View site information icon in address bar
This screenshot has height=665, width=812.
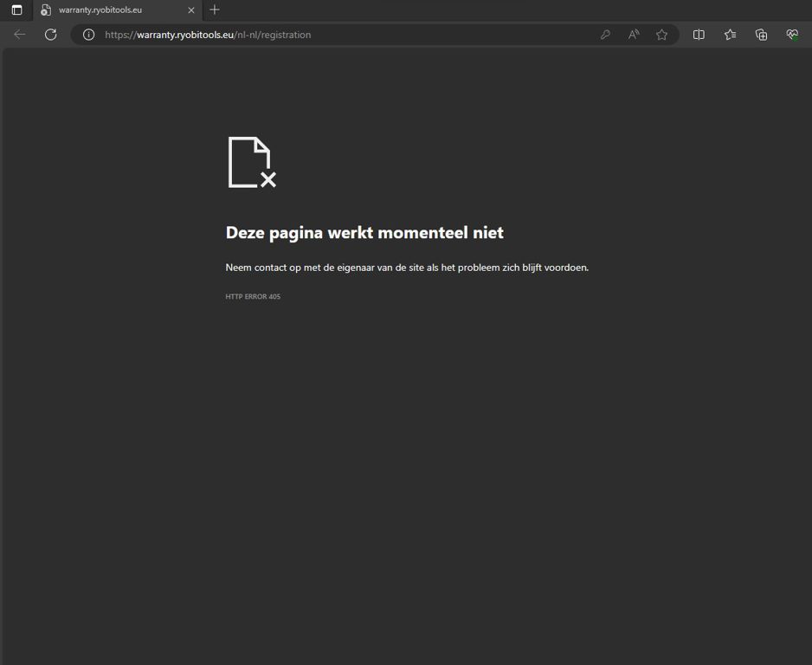[x=88, y=35]
